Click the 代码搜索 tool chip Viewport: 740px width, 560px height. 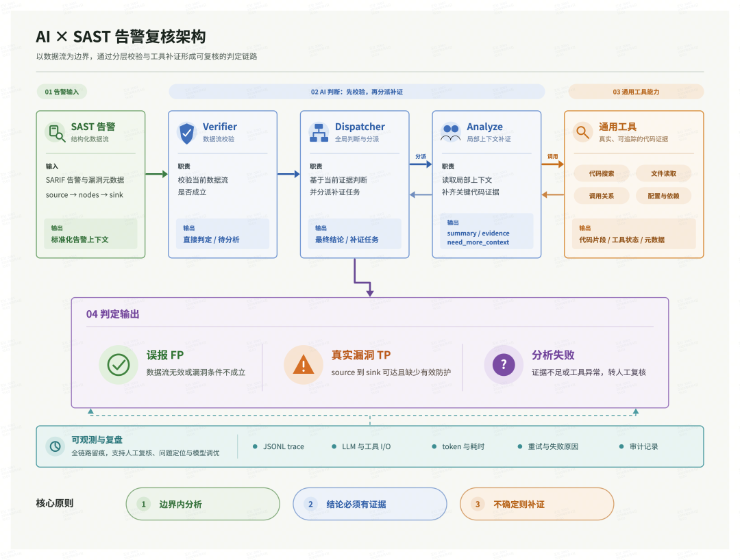(x=602, y=173)
